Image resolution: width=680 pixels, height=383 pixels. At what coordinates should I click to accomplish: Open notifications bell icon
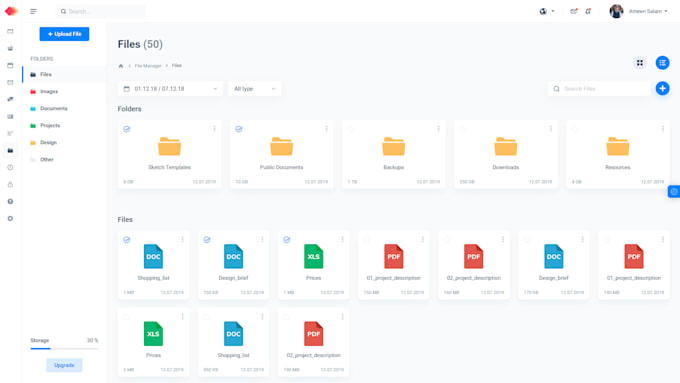588,11
